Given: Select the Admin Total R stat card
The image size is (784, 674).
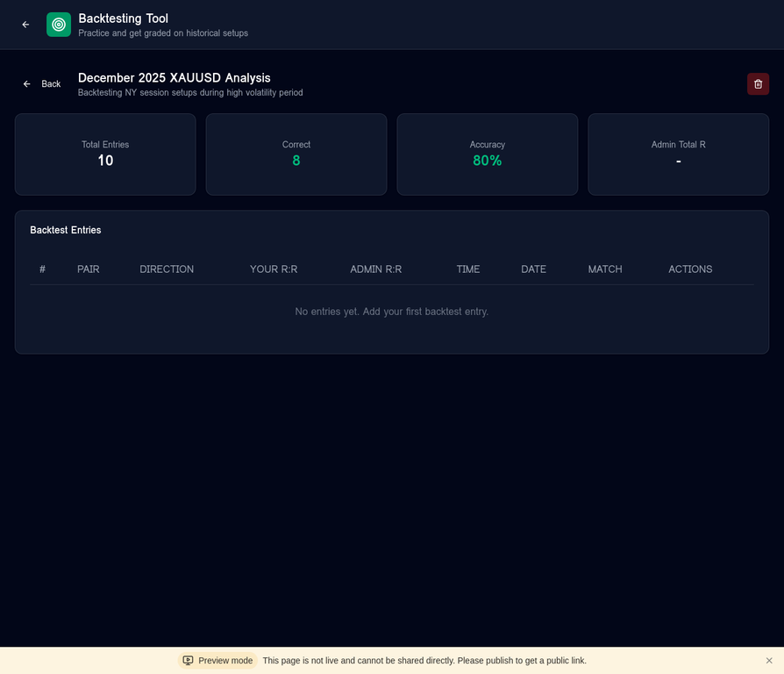Looking at the screenshot, I should [x=678, y=154].
